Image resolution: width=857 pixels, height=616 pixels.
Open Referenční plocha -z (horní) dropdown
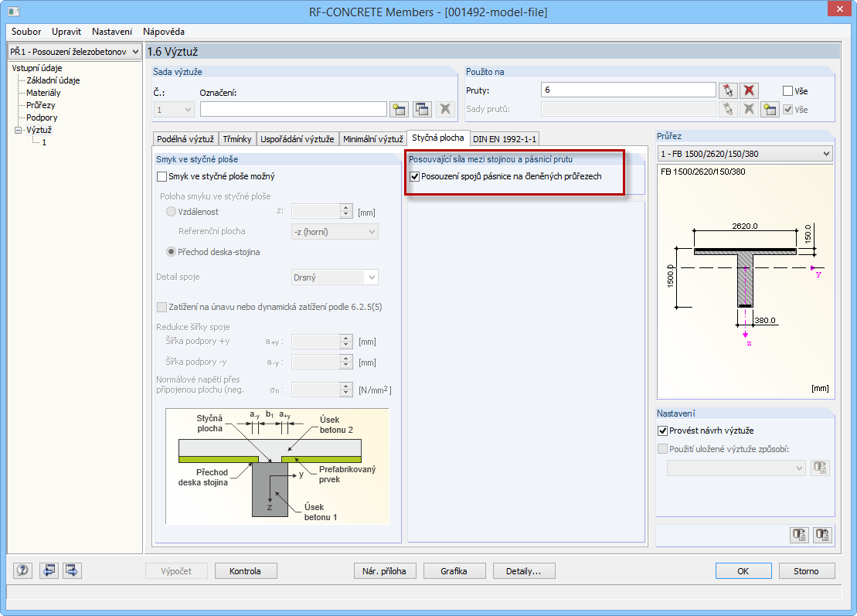point(335,232)
